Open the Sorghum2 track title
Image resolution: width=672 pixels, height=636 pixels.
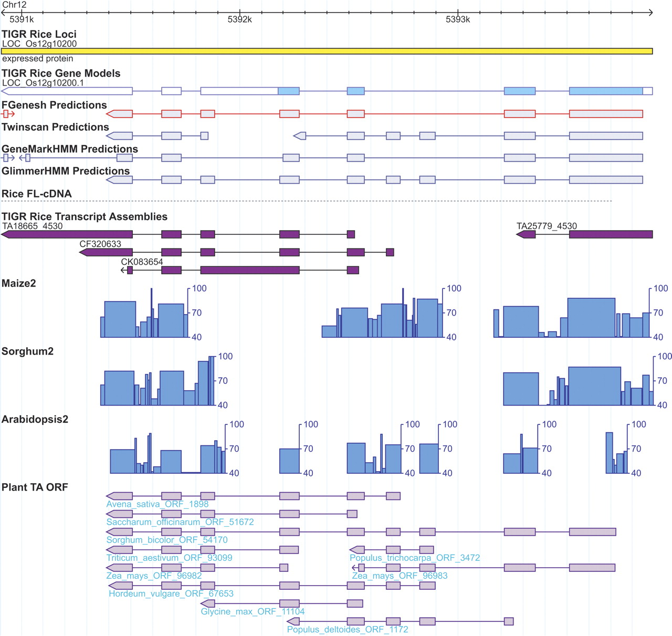[27, 351]
